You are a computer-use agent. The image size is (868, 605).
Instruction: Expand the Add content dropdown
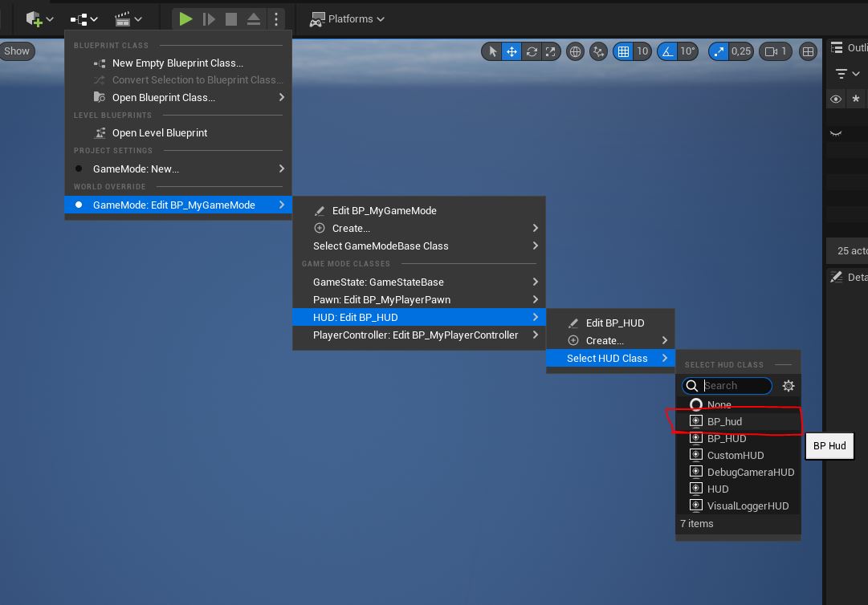[x=39, y=18]
